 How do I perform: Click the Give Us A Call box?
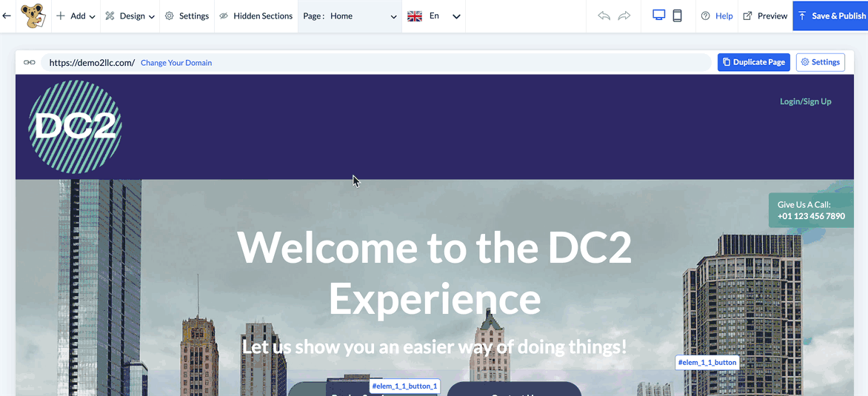811,210
